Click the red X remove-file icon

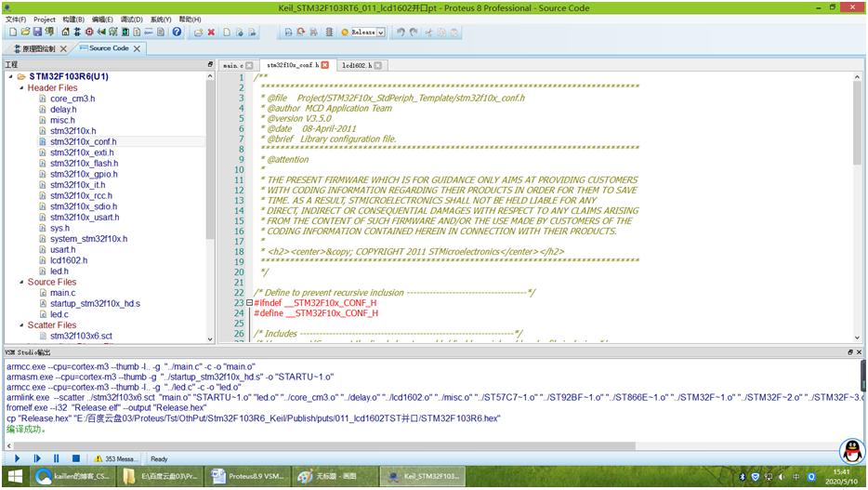pos(211,33)
